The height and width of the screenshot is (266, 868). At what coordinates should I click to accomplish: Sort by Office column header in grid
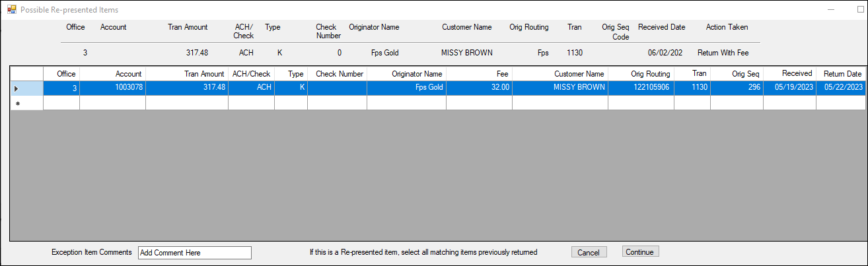(x=61, y=74)
